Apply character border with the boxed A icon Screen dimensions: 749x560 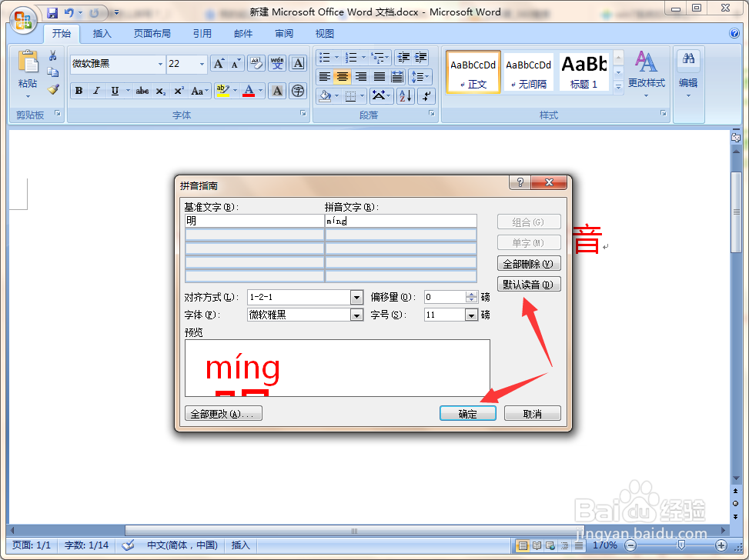(298, 64)
